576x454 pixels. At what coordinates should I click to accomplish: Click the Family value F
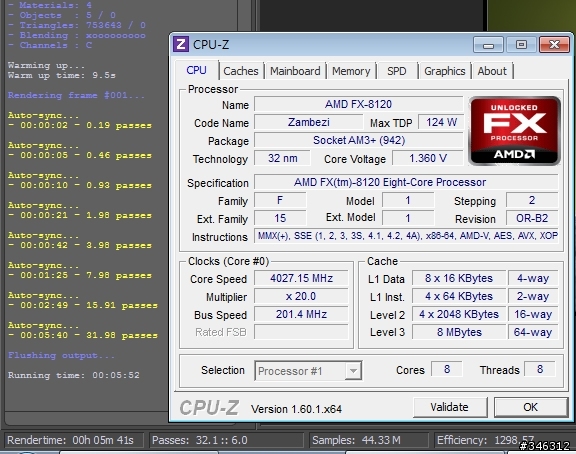[x=280, y=200]
